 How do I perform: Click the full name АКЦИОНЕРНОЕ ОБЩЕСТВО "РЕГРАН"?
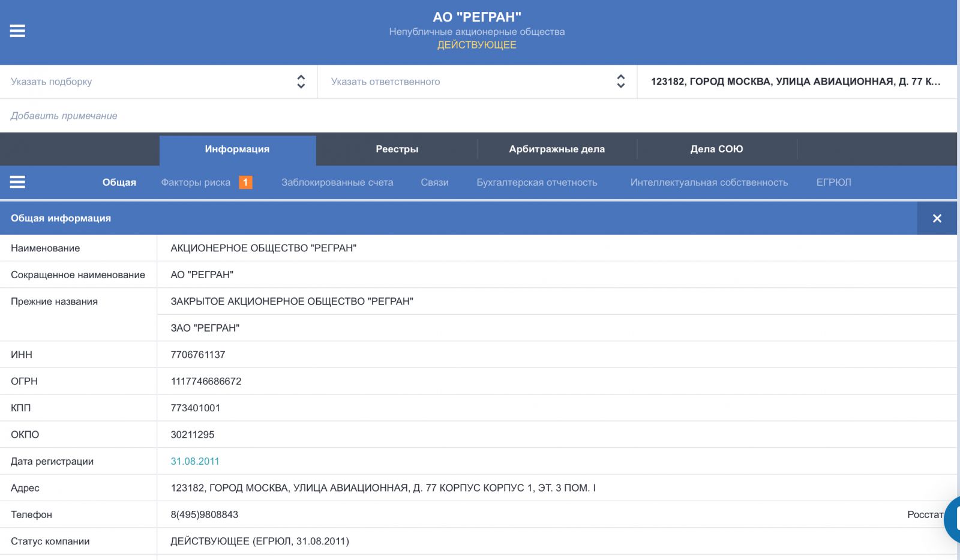[x=263, y=248]
